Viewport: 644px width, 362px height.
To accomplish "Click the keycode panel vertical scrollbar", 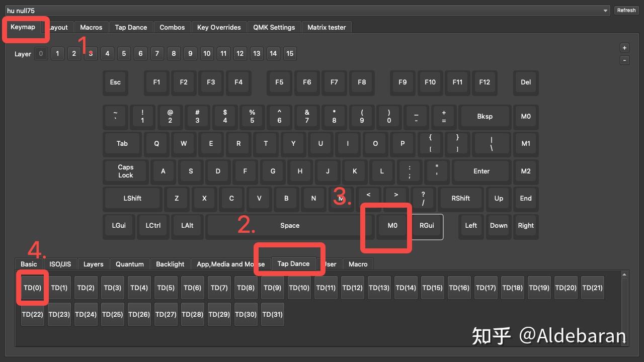I will (x=624, y=308).
